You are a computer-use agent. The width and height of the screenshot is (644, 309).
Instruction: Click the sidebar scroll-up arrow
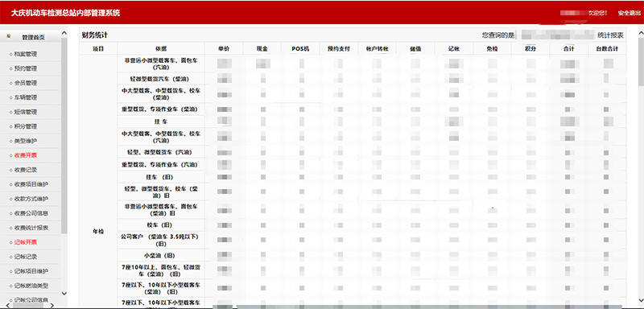click(x=64, y=33)
